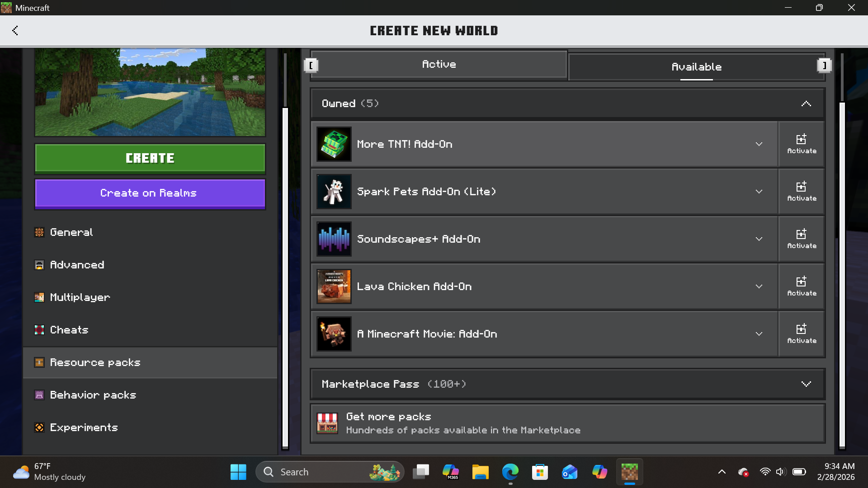This screenshot has height=488, width=868.
Task: Click the green Create button
Action: pos(150,158)
